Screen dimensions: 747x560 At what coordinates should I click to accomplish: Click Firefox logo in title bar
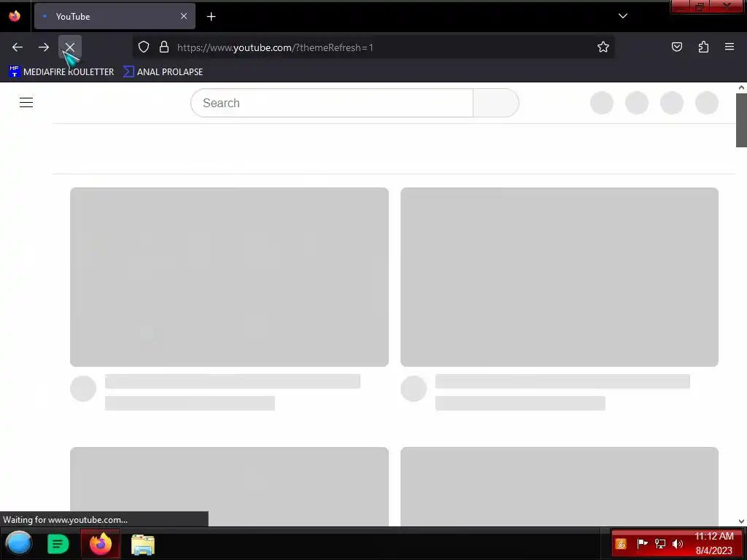15,16
